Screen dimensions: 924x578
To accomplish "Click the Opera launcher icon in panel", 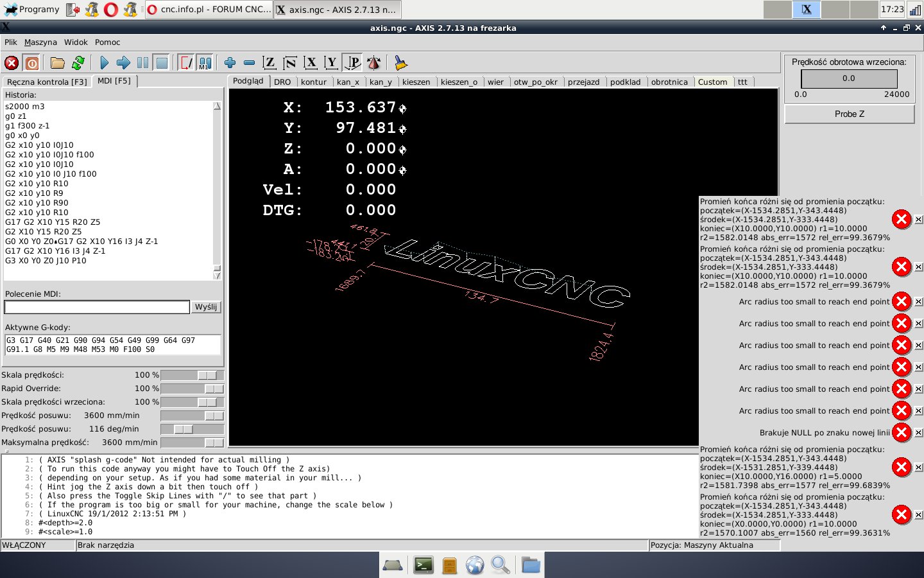I will click(x=111, y=10).
